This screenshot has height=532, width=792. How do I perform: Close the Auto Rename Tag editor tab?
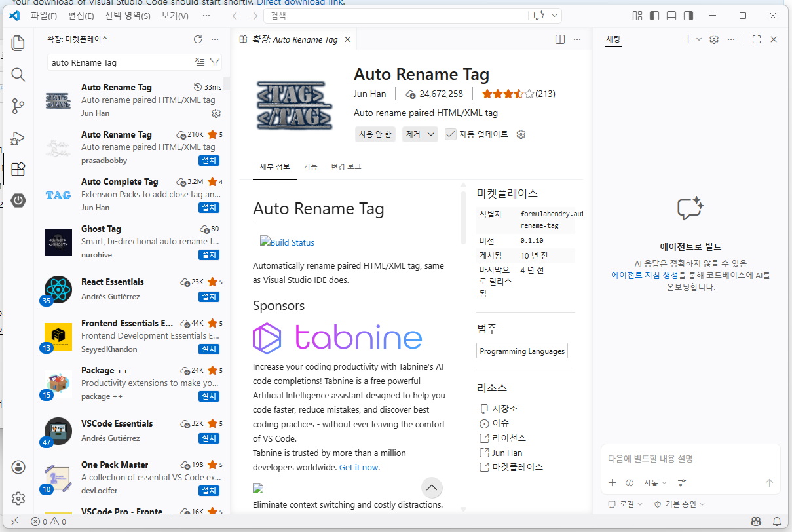[348, 39]
